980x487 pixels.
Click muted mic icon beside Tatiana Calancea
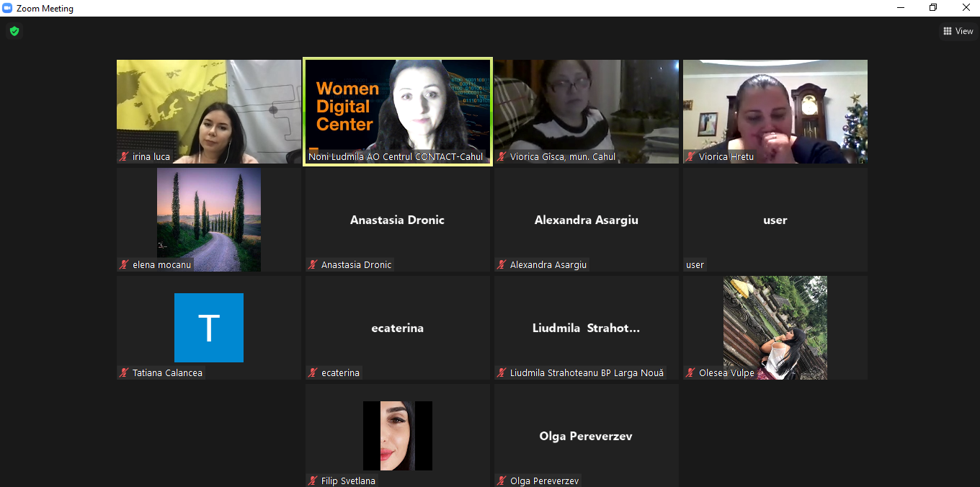coord(125,373)
